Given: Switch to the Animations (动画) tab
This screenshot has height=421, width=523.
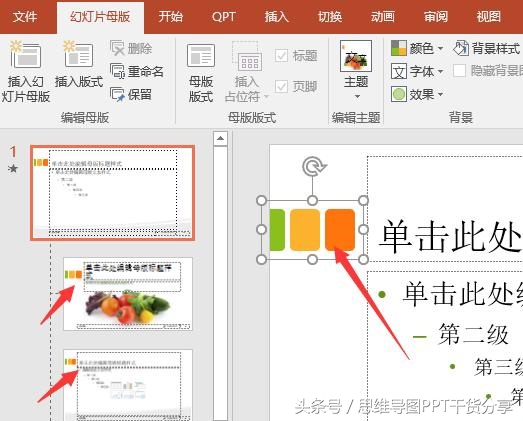Looking at the screenshot, I should pos(383,17).
